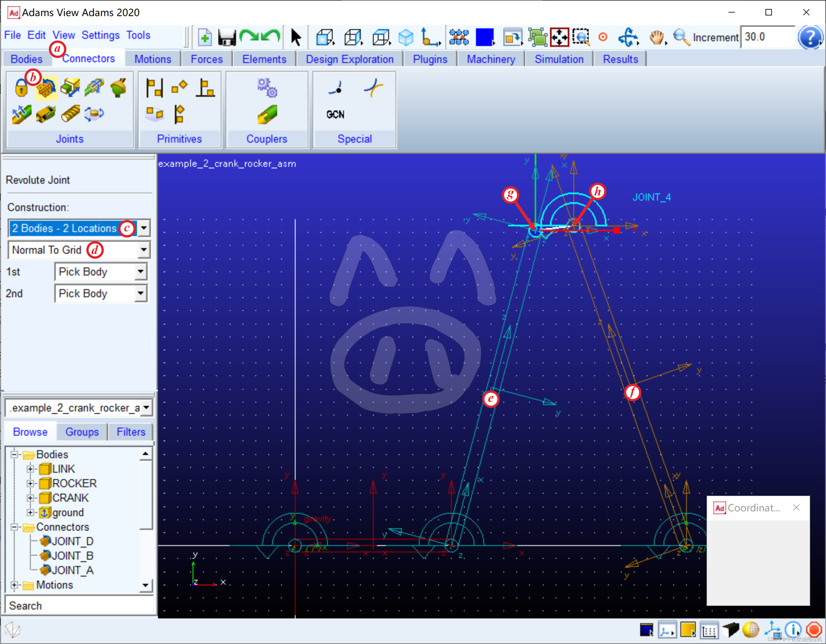Viewport: 826px width, 644px height.
Task: Select JOINT_B in the model browser
Action: coord(72,555)
